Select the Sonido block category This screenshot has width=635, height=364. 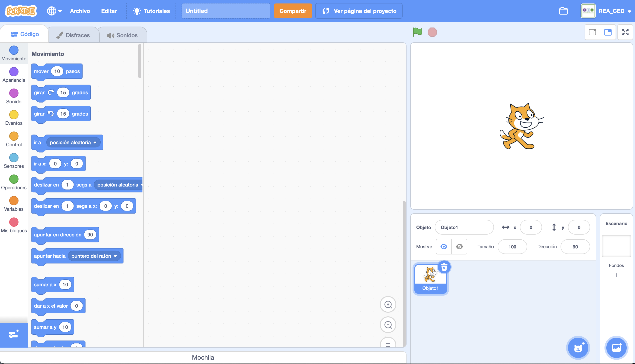[x=14, y=97]
